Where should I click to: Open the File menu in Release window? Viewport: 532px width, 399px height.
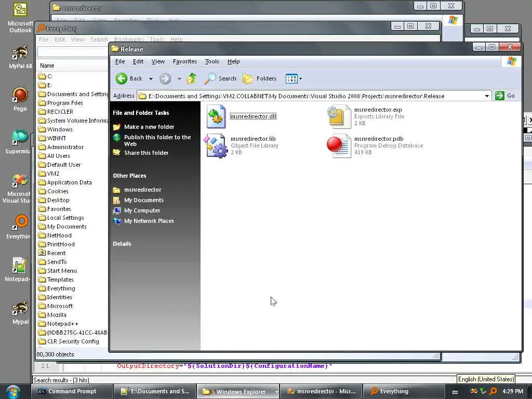click(x=120, y=61)
